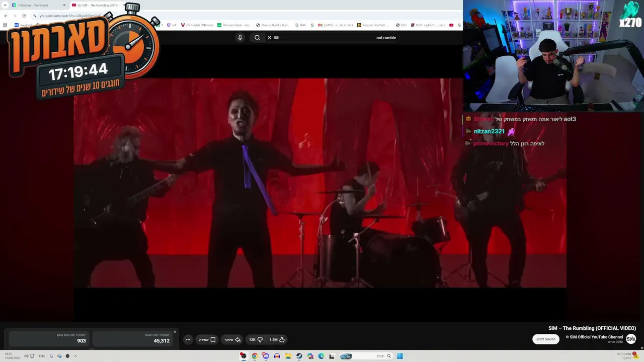Viewport: 644px width, 362px height.
Task: Open the browser tab search dropdown
Action: tap(5, 5)
